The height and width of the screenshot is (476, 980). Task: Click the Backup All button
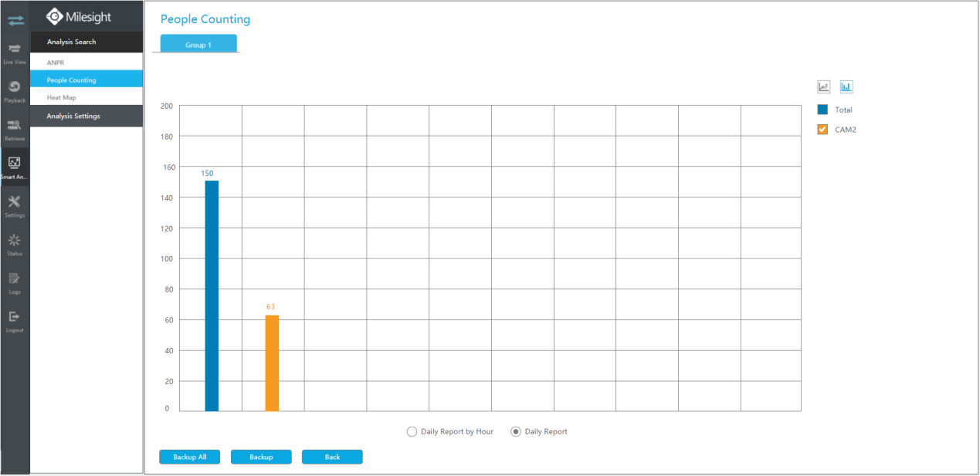point(190,457)
